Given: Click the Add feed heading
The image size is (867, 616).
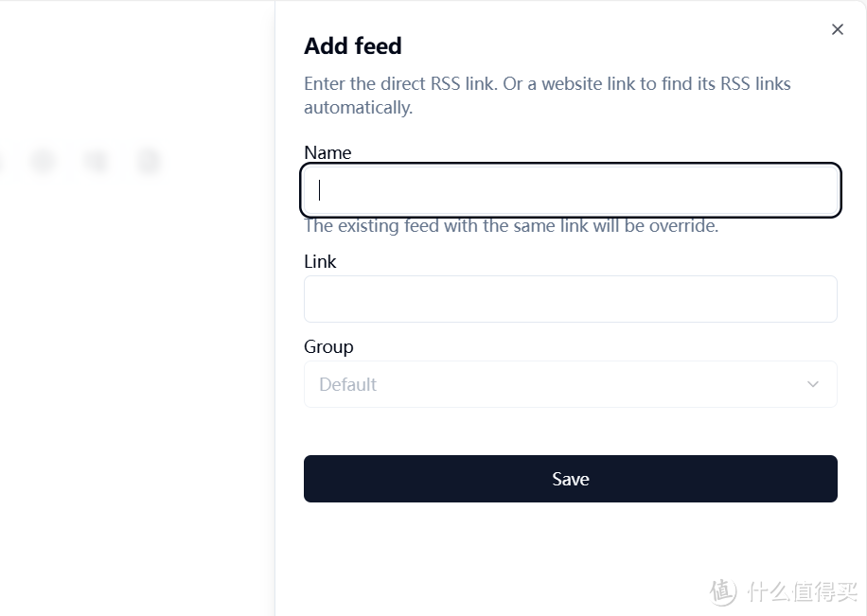Looking at the screenshot, I should (x=352, y=45).
